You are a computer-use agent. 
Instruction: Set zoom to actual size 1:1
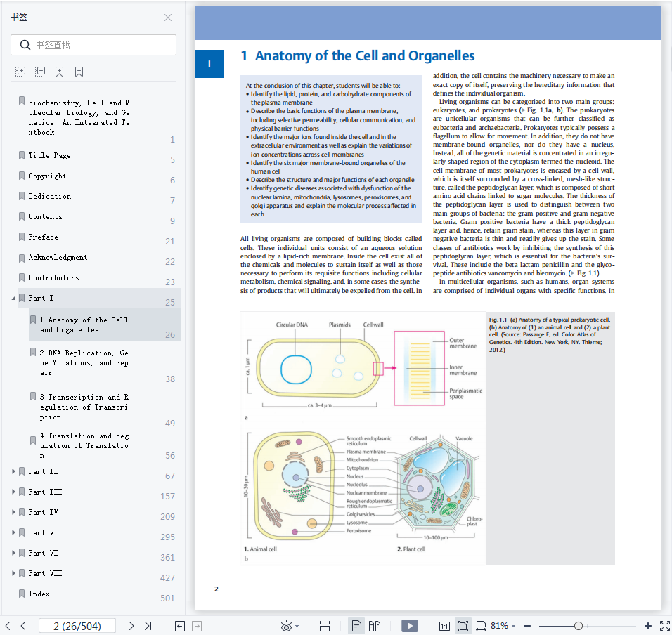[444, 626]
